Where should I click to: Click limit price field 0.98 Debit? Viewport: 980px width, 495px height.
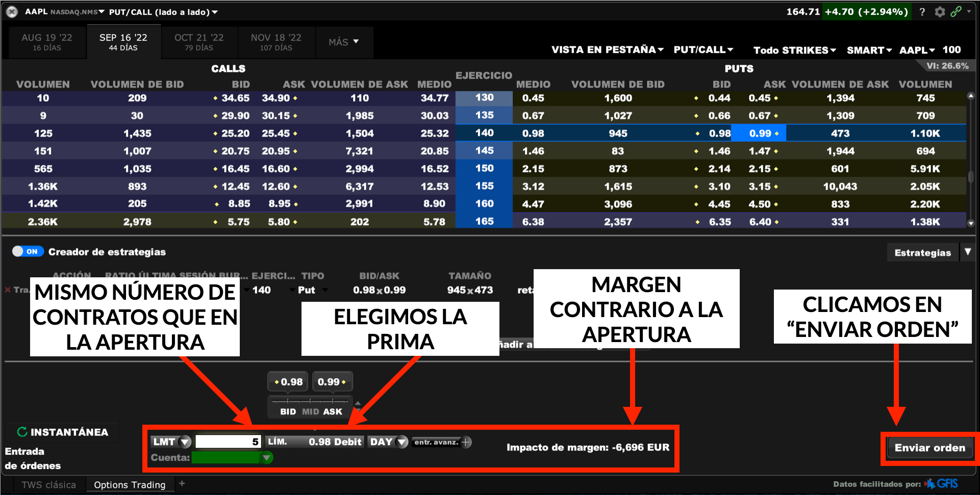click(x=315, y=441)
